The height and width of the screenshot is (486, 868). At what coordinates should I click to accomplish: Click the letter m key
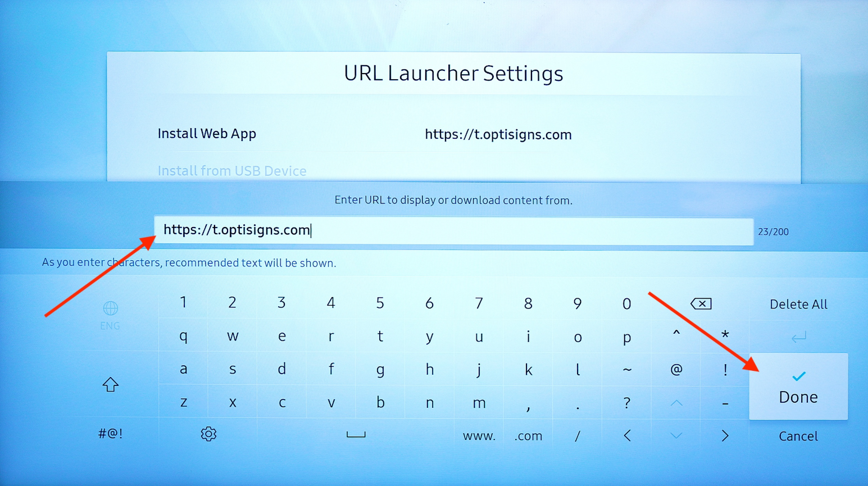point(479,403)
